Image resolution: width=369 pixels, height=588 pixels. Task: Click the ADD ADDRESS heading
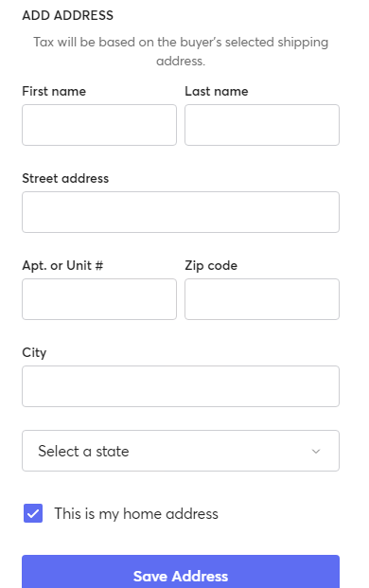point(68,15)
